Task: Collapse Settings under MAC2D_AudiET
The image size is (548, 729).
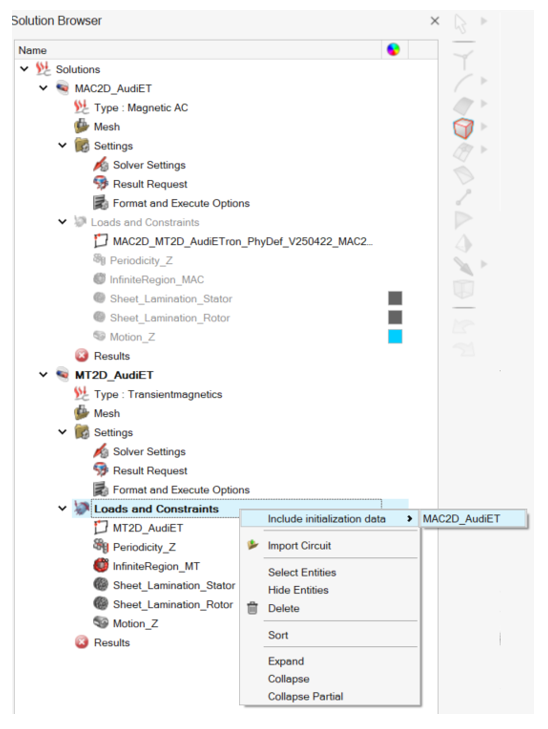Action: 62,146
